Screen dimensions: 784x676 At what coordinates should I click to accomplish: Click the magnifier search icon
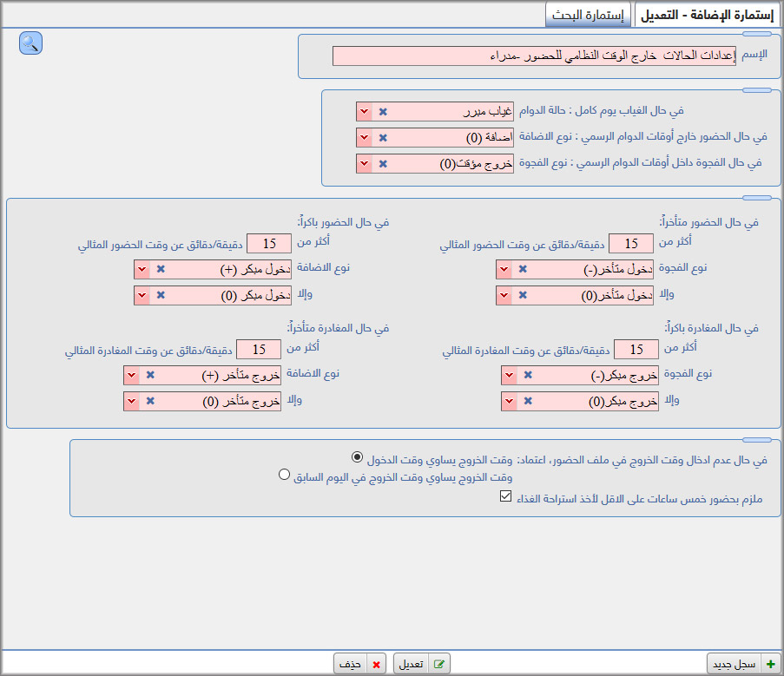(30, 43)
